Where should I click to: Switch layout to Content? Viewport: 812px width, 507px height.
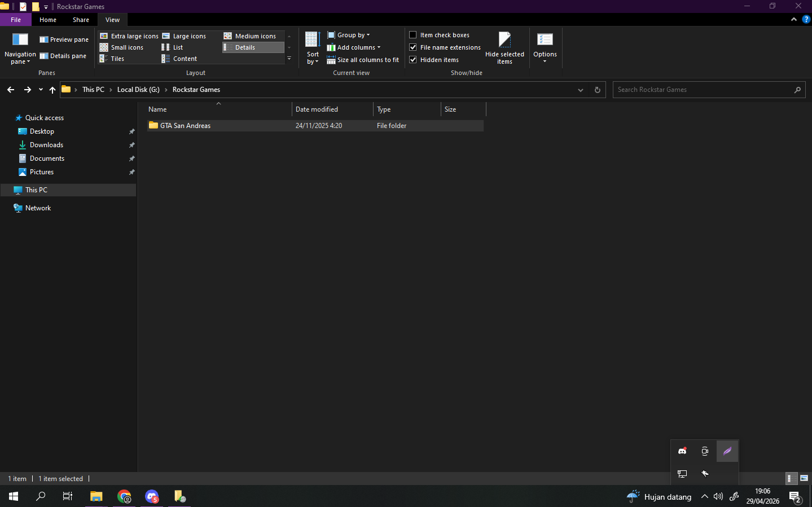[179, 59]
